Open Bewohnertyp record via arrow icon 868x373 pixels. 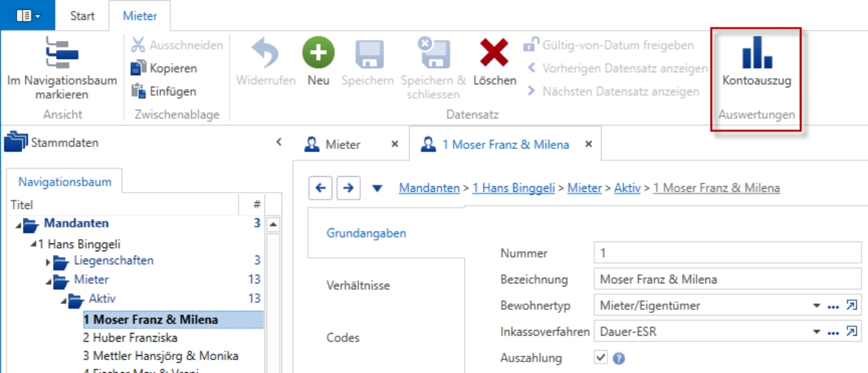coord(852,306)
